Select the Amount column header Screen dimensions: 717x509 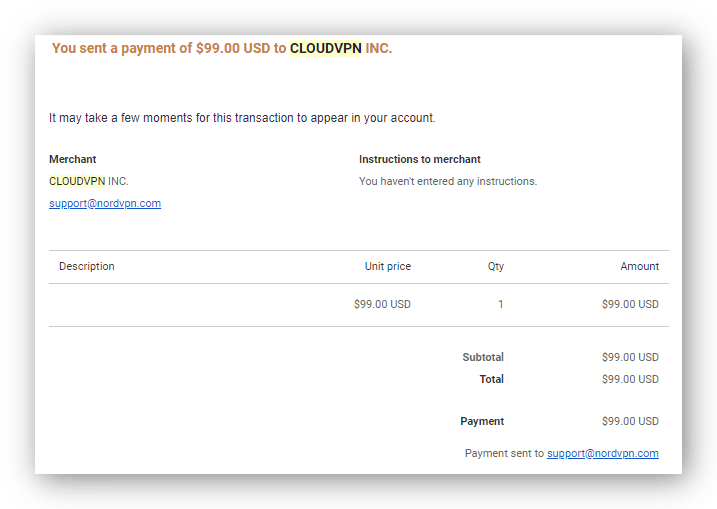(x=640, y=266)
